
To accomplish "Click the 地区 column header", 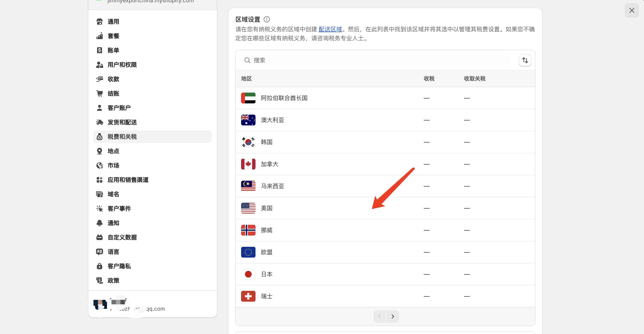I will click(x=246, y=79).
